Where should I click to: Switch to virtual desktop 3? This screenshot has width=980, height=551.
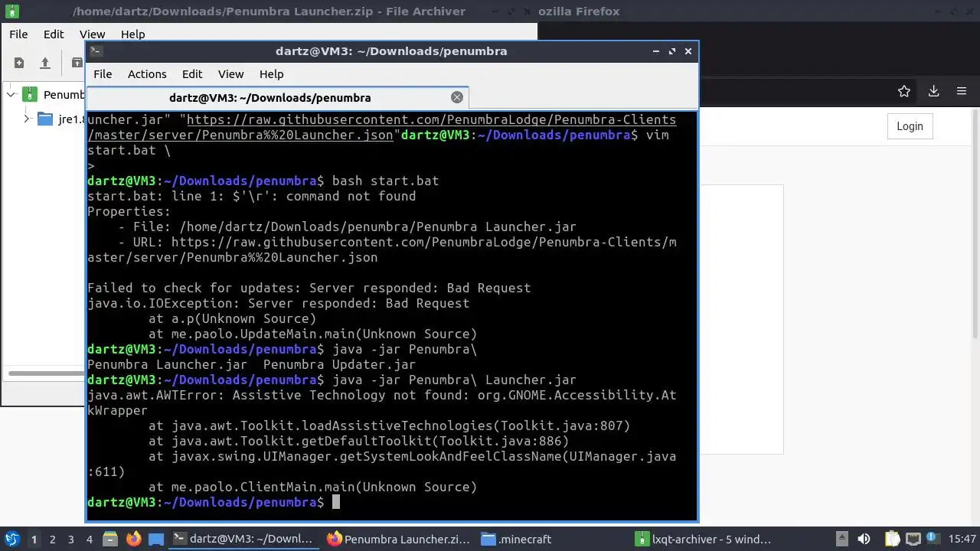71,540
